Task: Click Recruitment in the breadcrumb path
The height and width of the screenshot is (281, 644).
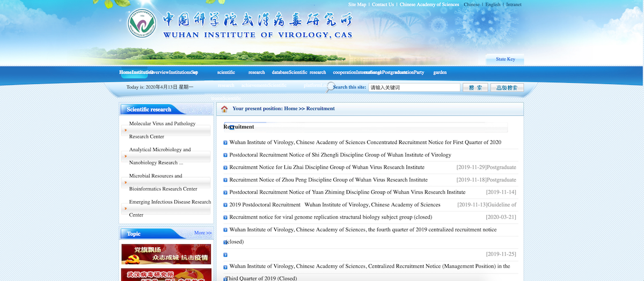Action: [320, 109]
